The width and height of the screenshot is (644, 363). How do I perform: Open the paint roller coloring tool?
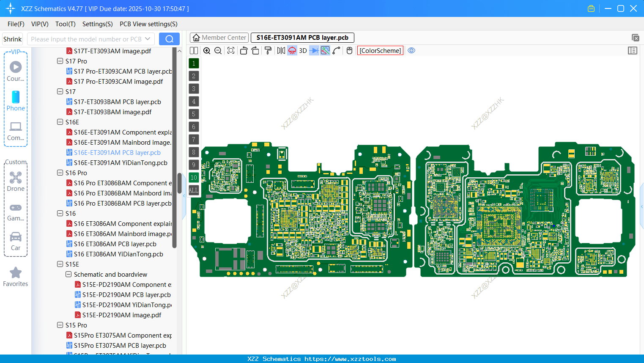point(267,50)
